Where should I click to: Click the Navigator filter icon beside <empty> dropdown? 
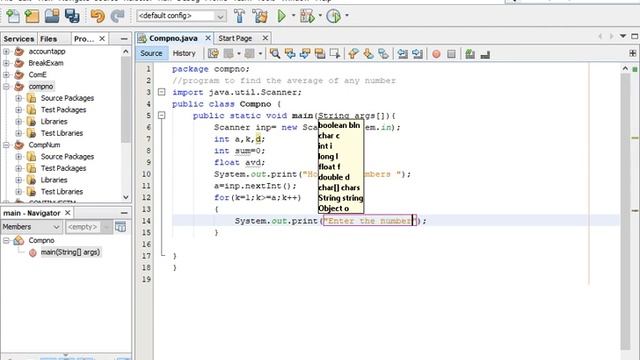121,227
